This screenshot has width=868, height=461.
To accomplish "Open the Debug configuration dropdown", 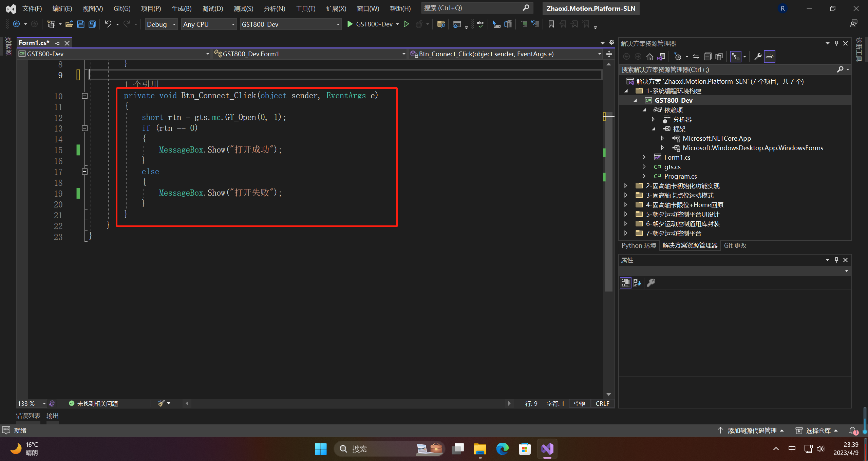I will [x=161, y=24].
